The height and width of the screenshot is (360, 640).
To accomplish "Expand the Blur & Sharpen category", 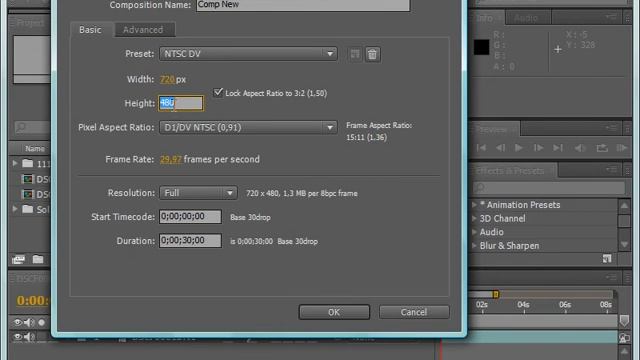I will 474,246.
